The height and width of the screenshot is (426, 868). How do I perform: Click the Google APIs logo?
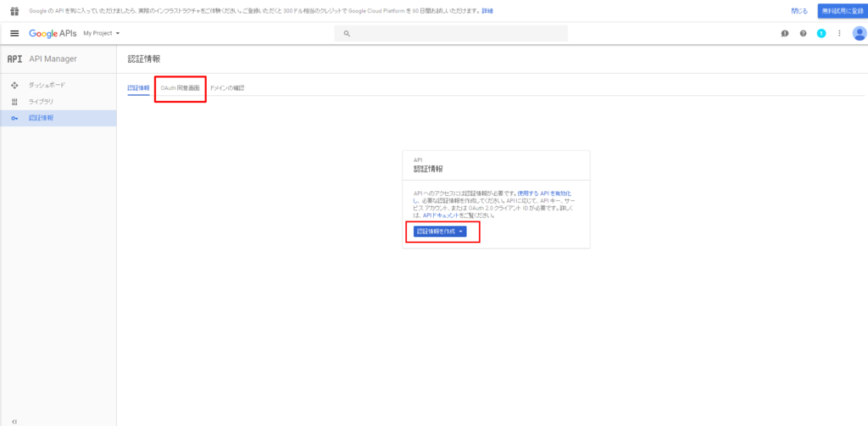point(53,33)
